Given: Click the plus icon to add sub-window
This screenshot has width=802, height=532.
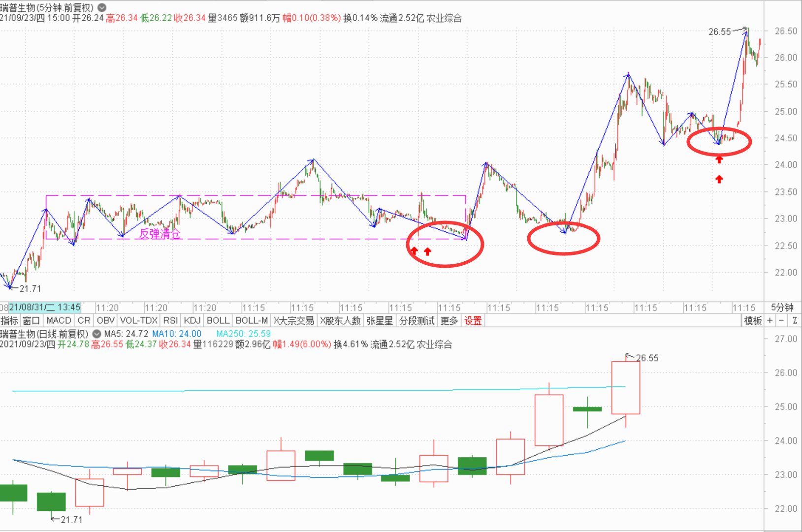Looking at the screenshot, I should [x=770, y=321].
